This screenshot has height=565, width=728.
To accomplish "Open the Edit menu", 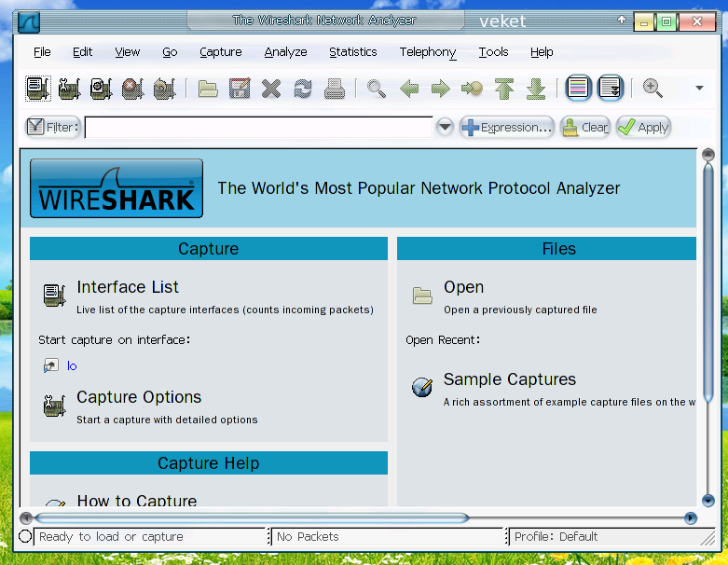I will click(82, 52).
